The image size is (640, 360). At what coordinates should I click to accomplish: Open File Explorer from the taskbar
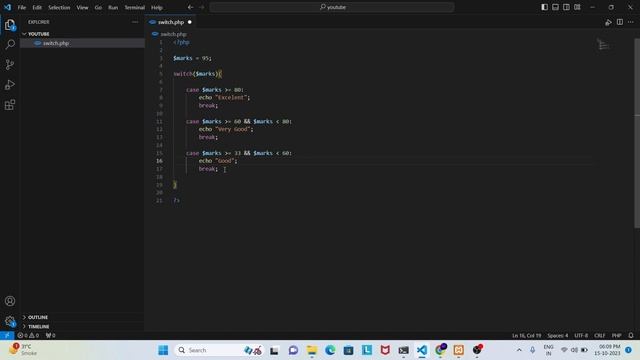tap(312, 350)
